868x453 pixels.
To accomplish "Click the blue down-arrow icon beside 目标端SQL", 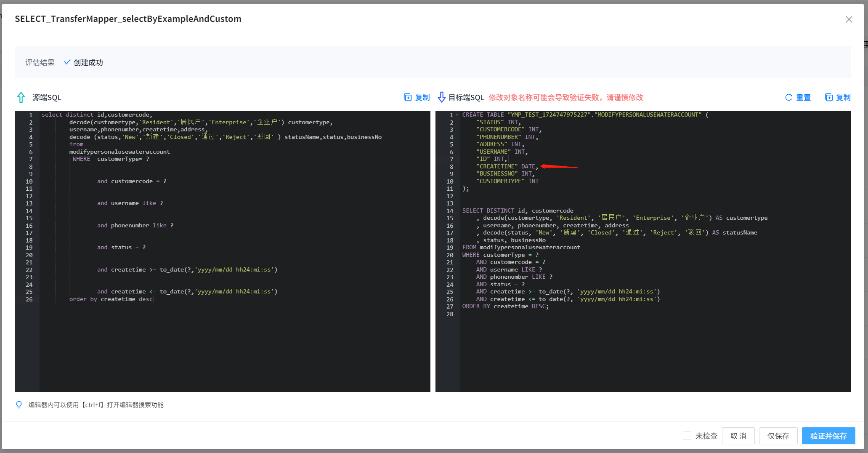I will (x=441, y=97).
